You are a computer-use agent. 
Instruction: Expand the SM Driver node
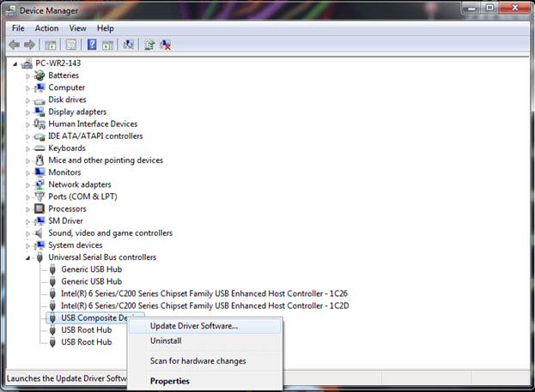(x=28, y=221)
